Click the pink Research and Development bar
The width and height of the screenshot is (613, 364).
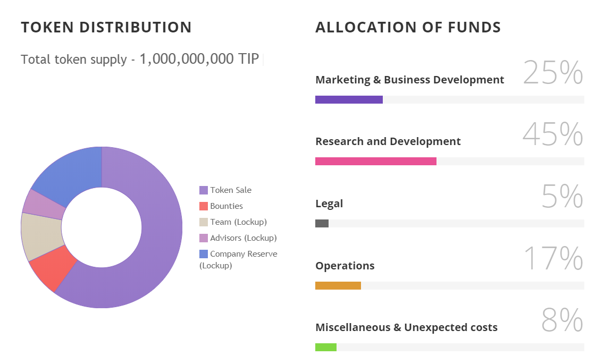[x=375, y=162]
